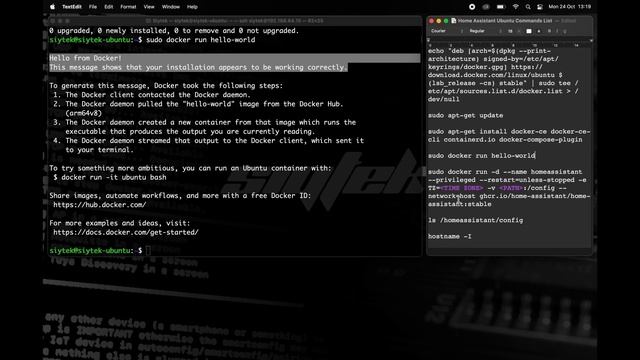The width and height of the screenshot is (640, 360).
Task: Click the left margin marker on the ruler
Action: point(428,40)
